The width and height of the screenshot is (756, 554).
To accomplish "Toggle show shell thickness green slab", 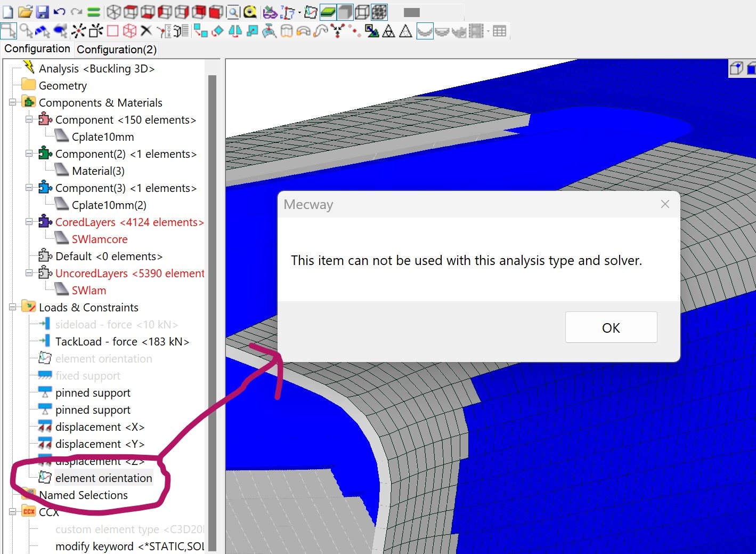I will pos(328,12).
